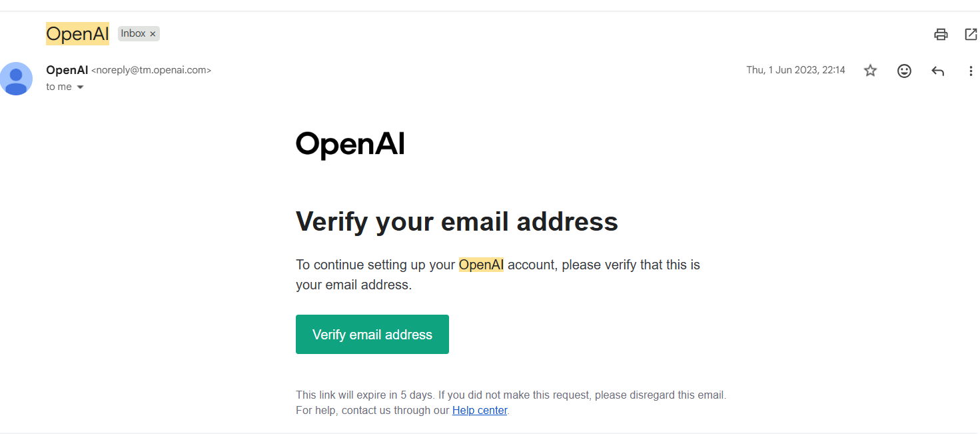Image resolution: width=980 pixels, height=434 pixels.
Task: Click the highlighted OpenAI subject line
Action: 77,34
